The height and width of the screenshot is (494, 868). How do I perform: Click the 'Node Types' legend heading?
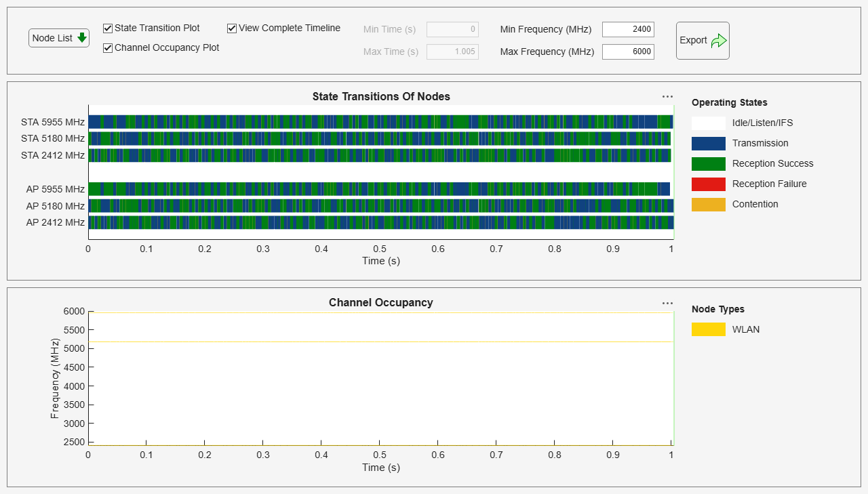718,309
